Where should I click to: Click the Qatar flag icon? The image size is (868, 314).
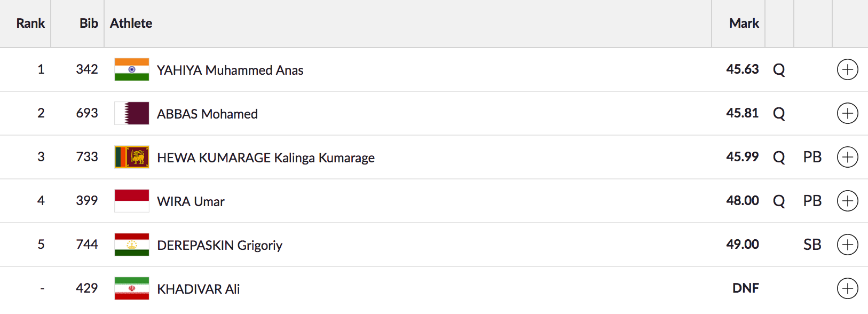(x=132, y=113)
